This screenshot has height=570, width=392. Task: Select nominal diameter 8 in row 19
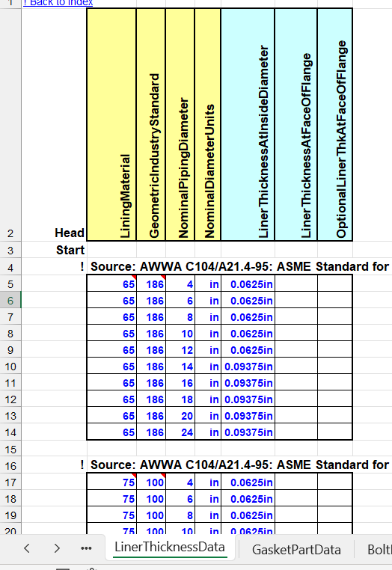coord(180,515)
